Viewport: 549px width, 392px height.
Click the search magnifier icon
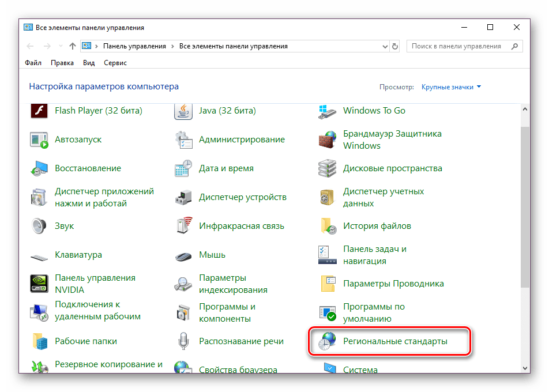pyautogui.click(x=514, y=46)
